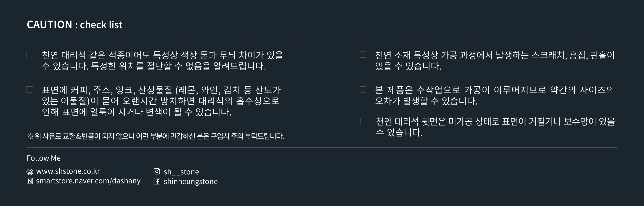The height and width of the screenshot is (206, 644).
Task: Check the box about the unfinished marble backside
Action: [364, 121]
